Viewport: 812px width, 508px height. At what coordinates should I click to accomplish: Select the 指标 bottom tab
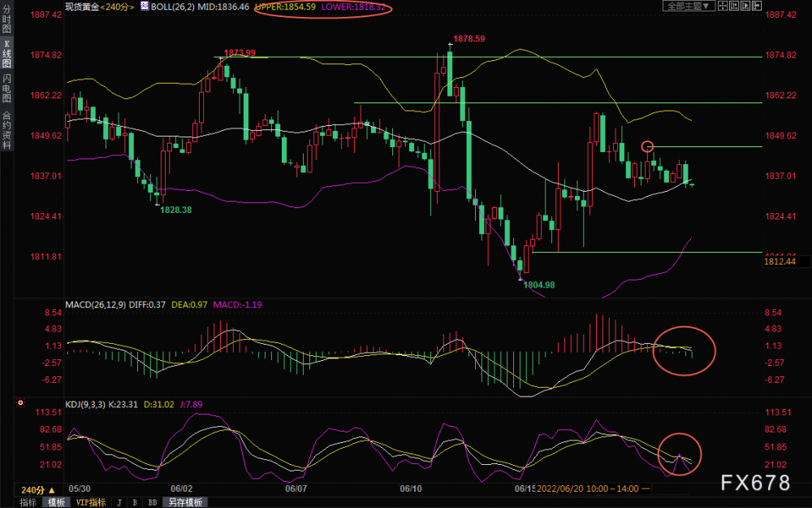point(28,502)
